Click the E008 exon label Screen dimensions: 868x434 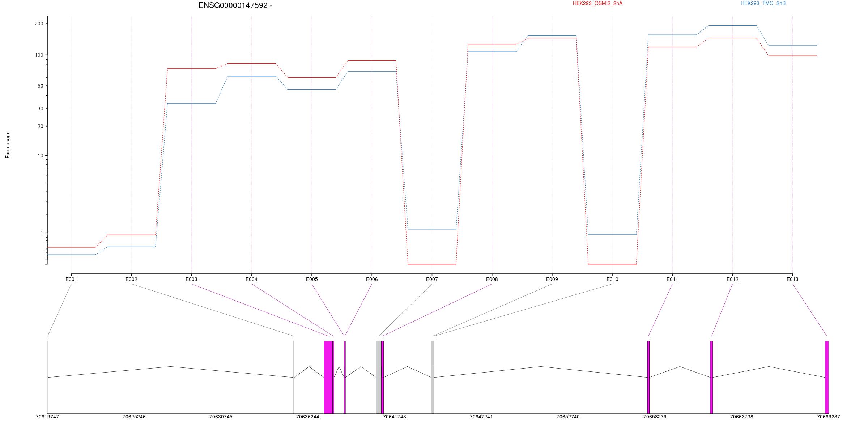pos(492,279)
